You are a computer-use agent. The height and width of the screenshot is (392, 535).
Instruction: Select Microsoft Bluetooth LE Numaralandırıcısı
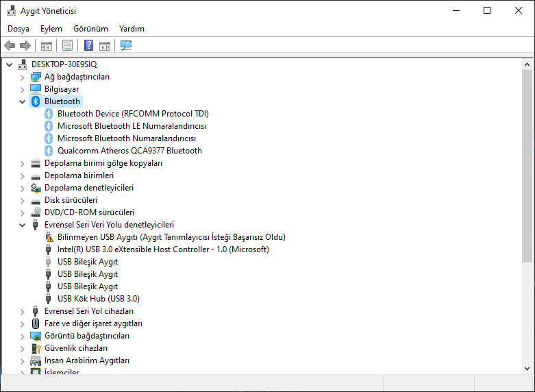pyautogui.click(x=132, y=126)
